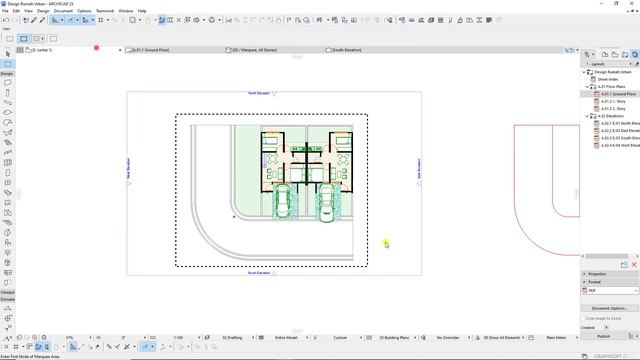
Task: Click the Inject Parameters syringe icon
Action: pos(42,20)
